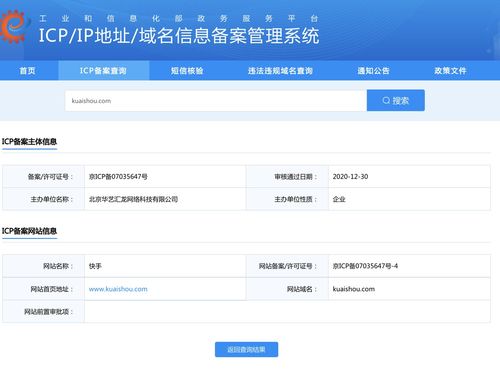Click the 备案/许可证号 label
The width and height of the screenshot is (500, 369).
point(50,177)
